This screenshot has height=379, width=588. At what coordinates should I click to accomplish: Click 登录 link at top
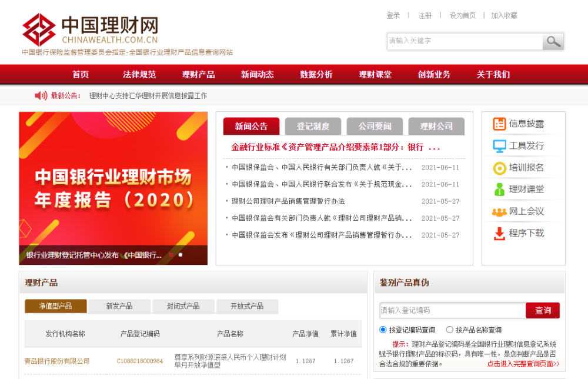(393, 15)
